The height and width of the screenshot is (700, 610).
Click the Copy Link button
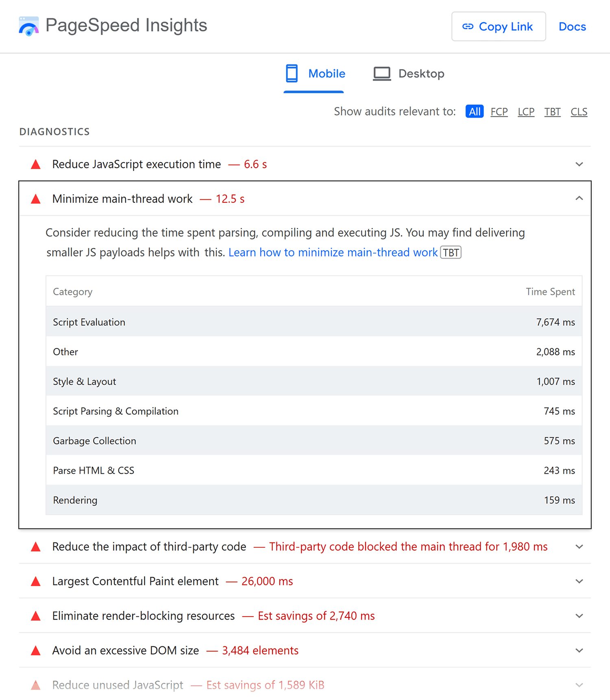pyautogui.click(x=499, y=26)
